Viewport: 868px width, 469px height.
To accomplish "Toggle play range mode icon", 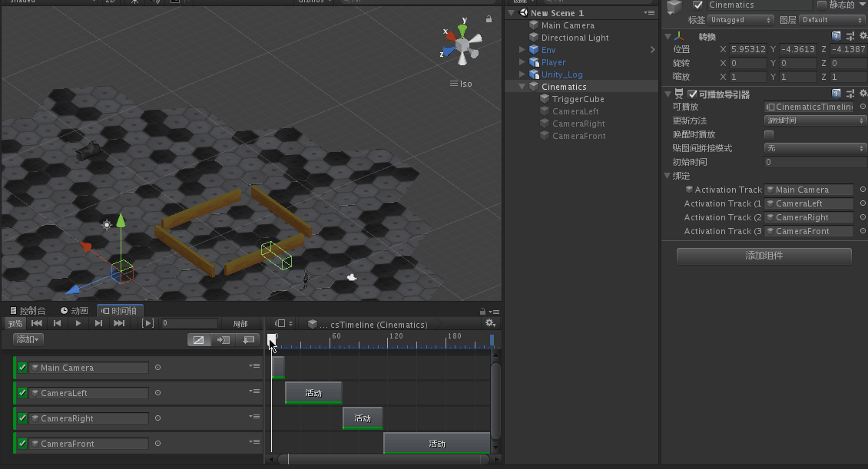I will [147, 324].
